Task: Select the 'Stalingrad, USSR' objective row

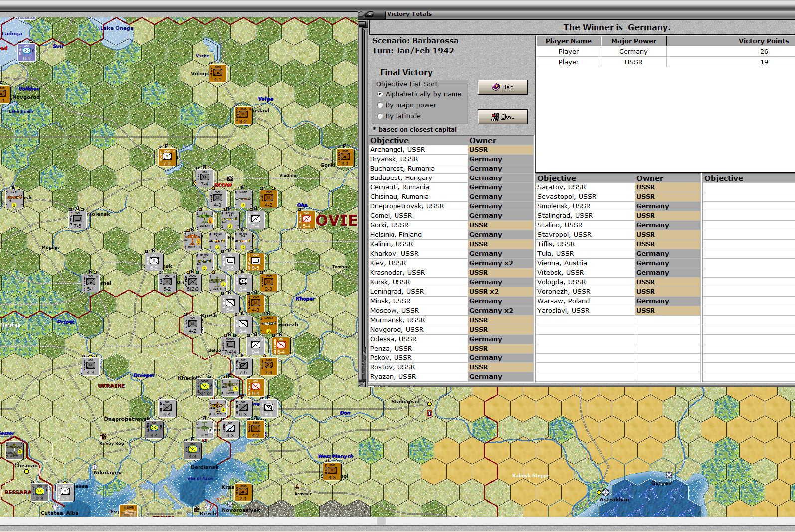Action: (x=618, y=216)
